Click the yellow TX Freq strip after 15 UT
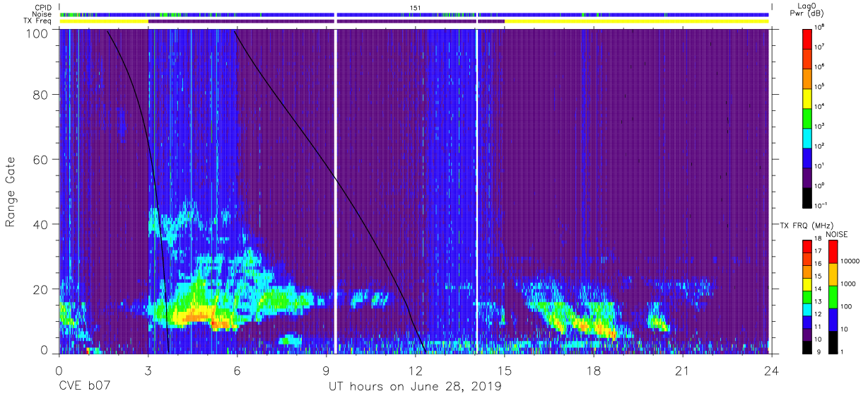 pyautogui.click(x=637, y=21)
